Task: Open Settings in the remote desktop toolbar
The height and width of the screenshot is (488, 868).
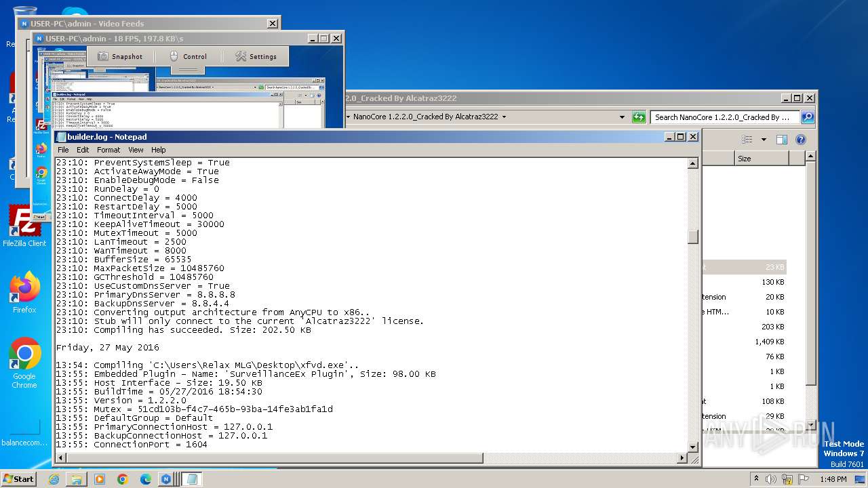Action: 256,56
